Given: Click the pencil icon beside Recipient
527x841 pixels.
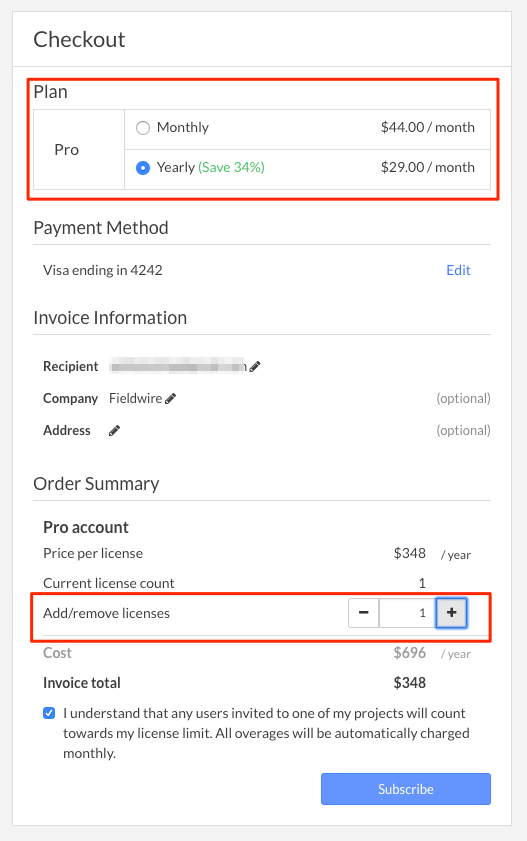Looking at the screenshot, I should click(x=255, y=366).
